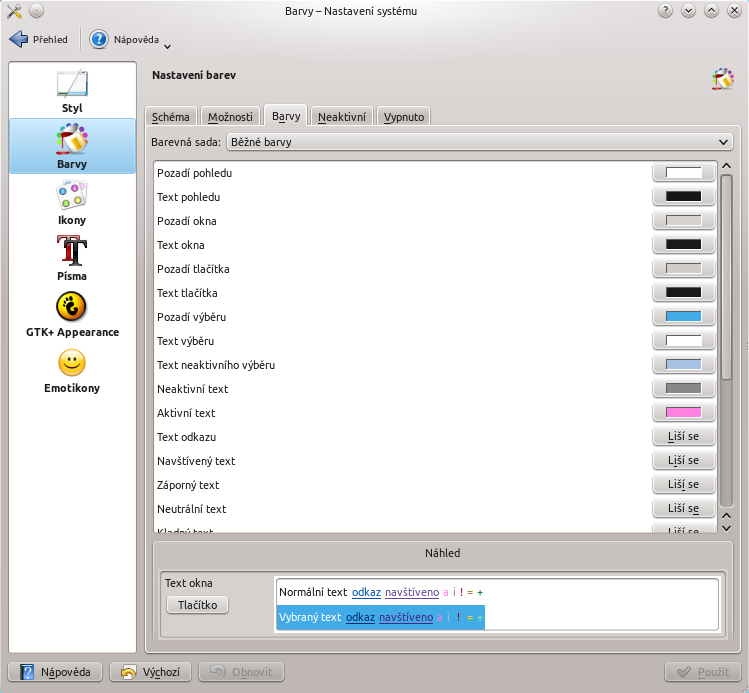Change the Aktivní text pink color swatch
The width and height of the screenshot is (749, 693).
(x=683, y=413)
